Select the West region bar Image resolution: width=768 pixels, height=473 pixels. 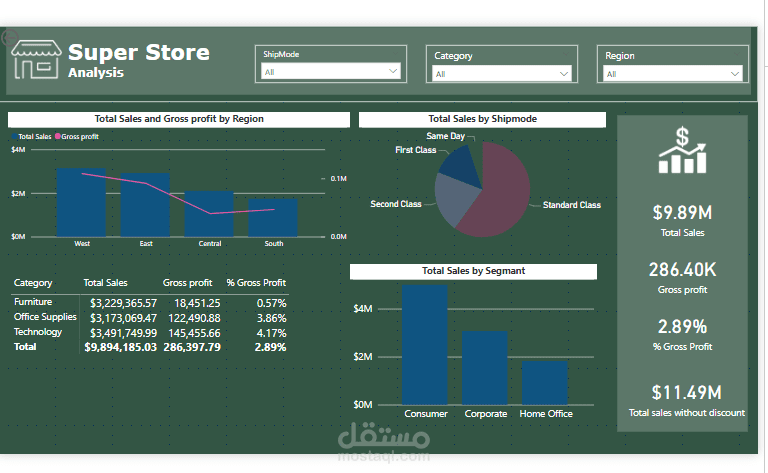(81, 202)
